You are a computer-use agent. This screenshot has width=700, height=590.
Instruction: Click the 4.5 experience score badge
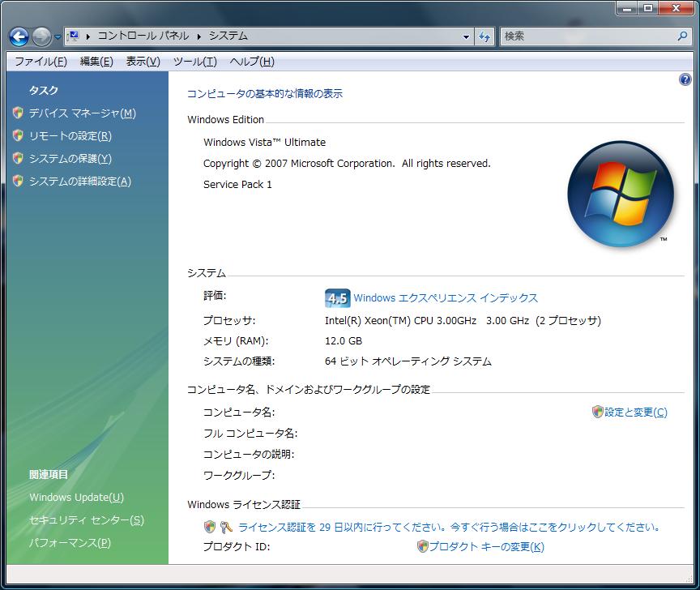point(338,298)
